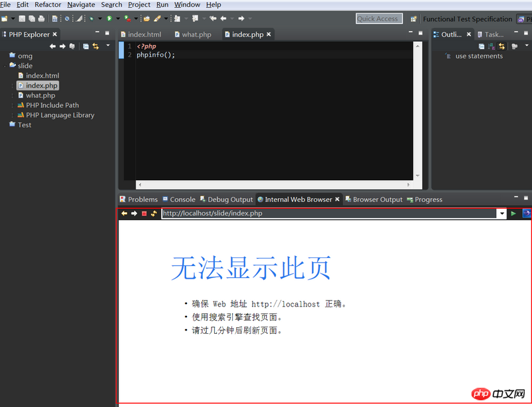Image resolution: width=532 pixels, height=407 pixels.
Task: Open the Refactor menu
Action: pos(48,5)
